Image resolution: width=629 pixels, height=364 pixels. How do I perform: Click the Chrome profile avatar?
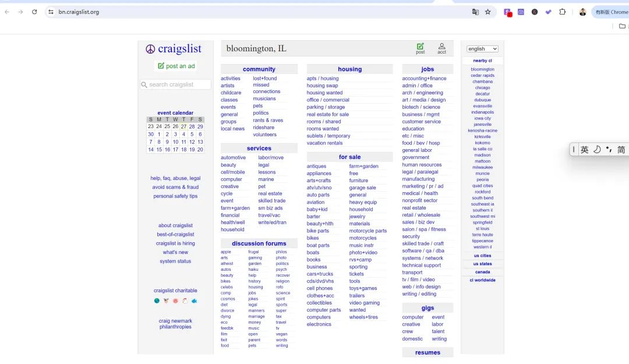tap(582, 12)
